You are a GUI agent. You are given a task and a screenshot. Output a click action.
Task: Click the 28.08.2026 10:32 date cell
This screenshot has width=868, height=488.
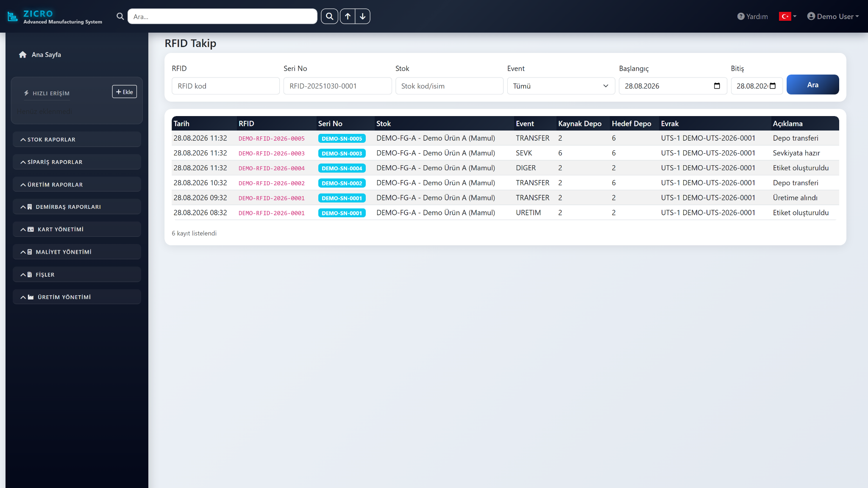(200, 183)
